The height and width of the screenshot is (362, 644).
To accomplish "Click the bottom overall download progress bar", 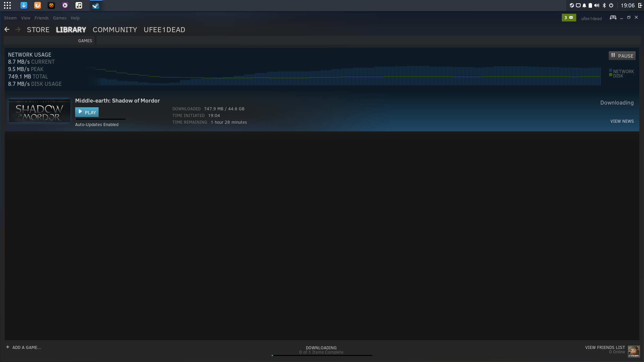I will click(x=322, y=355).
